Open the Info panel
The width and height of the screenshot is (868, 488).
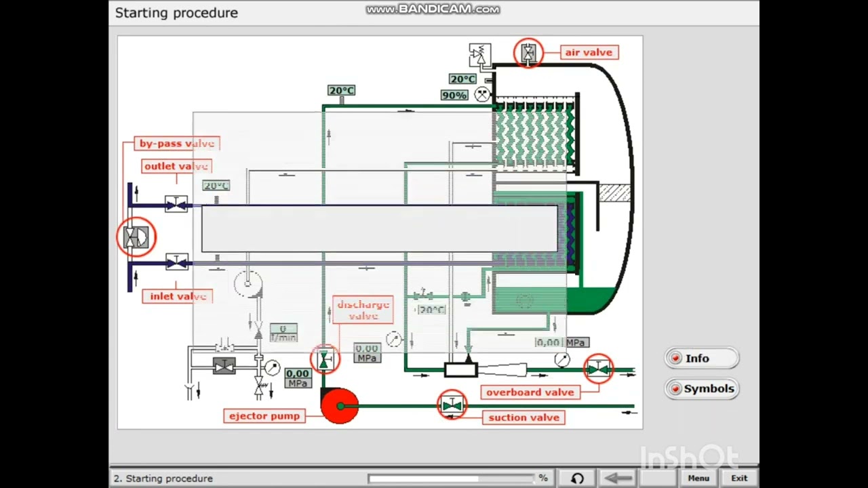click(701, 359)
